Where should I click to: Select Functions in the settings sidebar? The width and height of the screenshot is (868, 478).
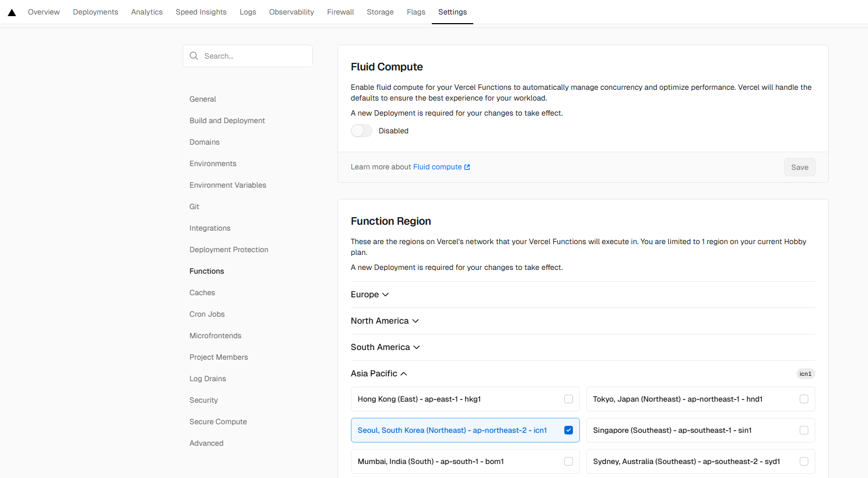coord(207,271)
